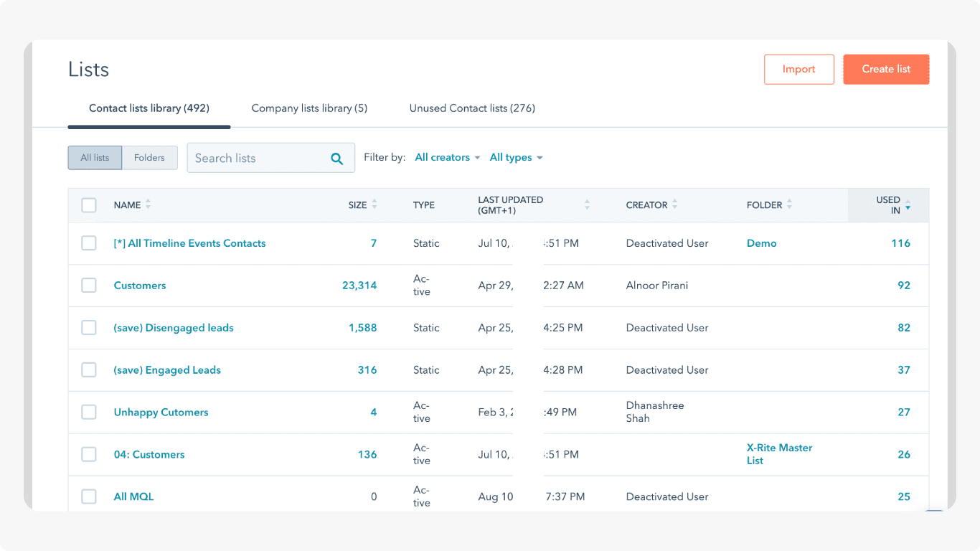Sort by Last Updated arrows
This screenshot has height=551, width=980.
coord(587,204)
